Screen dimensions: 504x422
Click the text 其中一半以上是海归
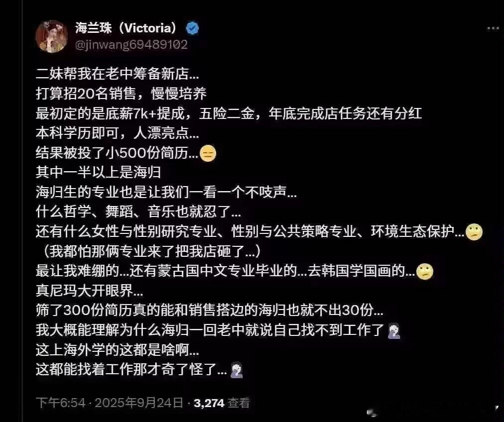coord(98,173)
